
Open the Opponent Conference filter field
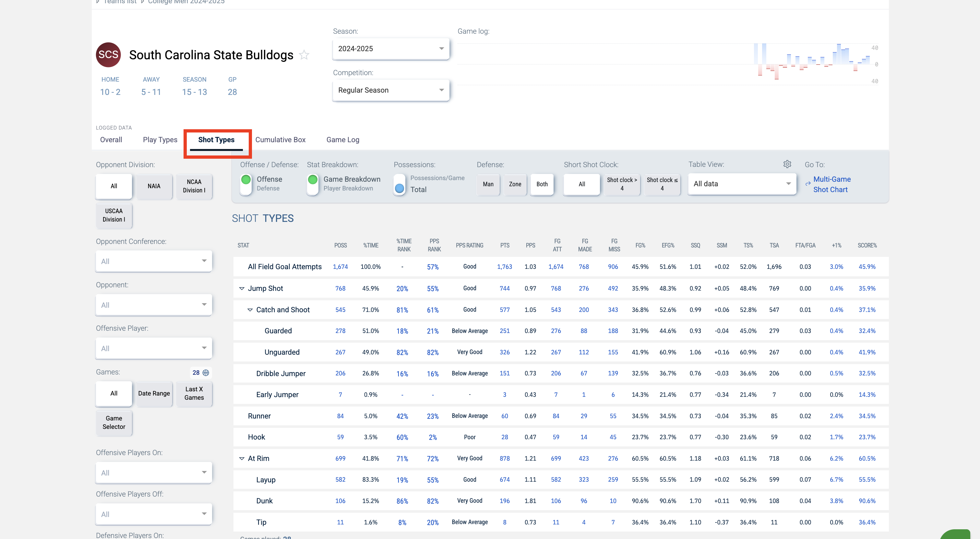tap(153, 261)
